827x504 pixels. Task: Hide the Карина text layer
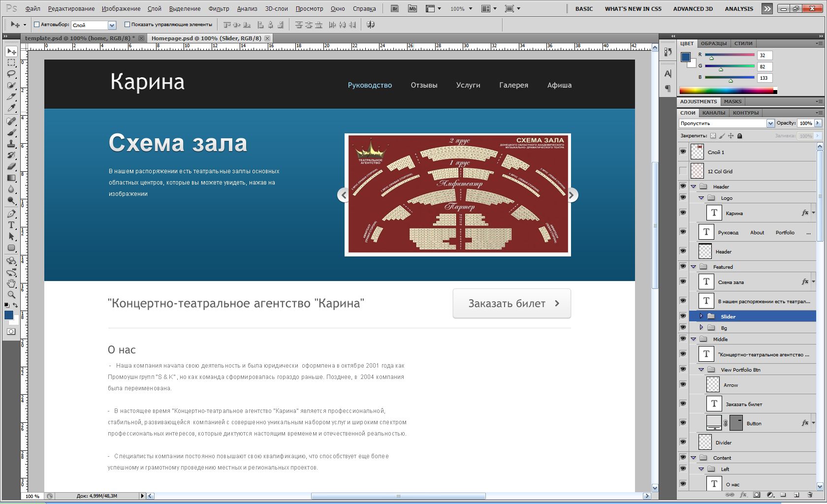[x=683, y=213]
